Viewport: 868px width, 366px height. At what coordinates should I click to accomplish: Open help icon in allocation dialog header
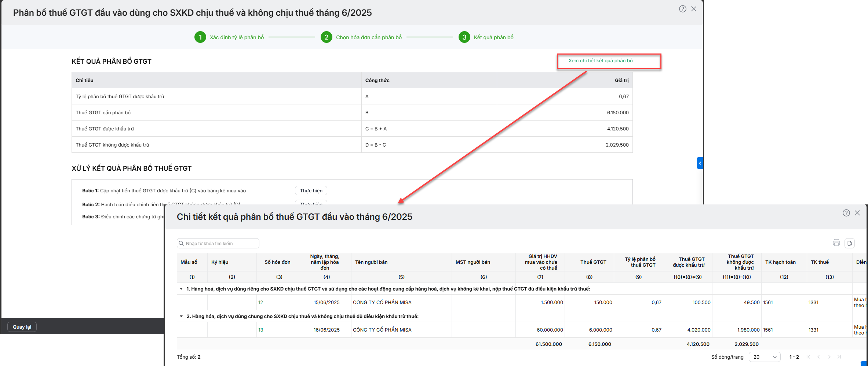[682, 9]
